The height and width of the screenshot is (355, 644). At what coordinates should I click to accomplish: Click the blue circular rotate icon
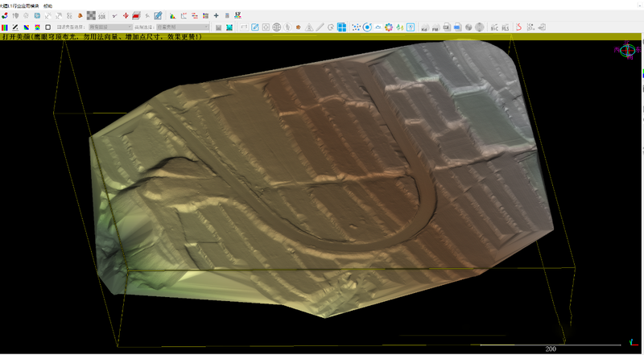coord(367,27)
